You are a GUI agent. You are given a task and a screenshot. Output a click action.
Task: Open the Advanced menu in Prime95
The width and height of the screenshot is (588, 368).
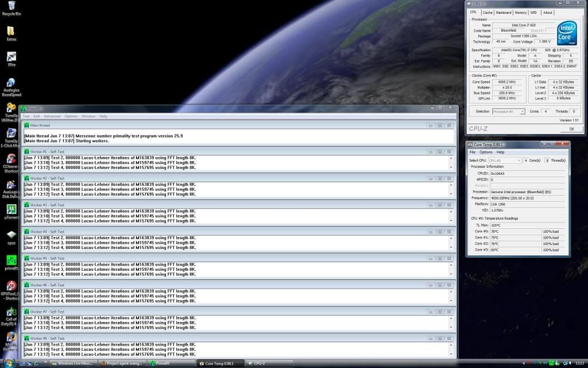point(52,116)
